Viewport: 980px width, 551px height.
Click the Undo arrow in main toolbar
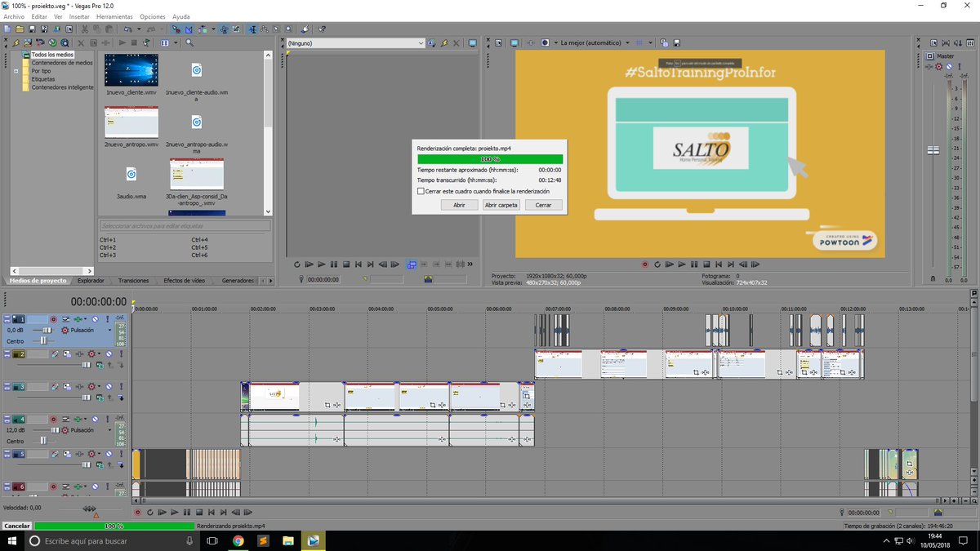pyautogui.click(x=128, y=29)
